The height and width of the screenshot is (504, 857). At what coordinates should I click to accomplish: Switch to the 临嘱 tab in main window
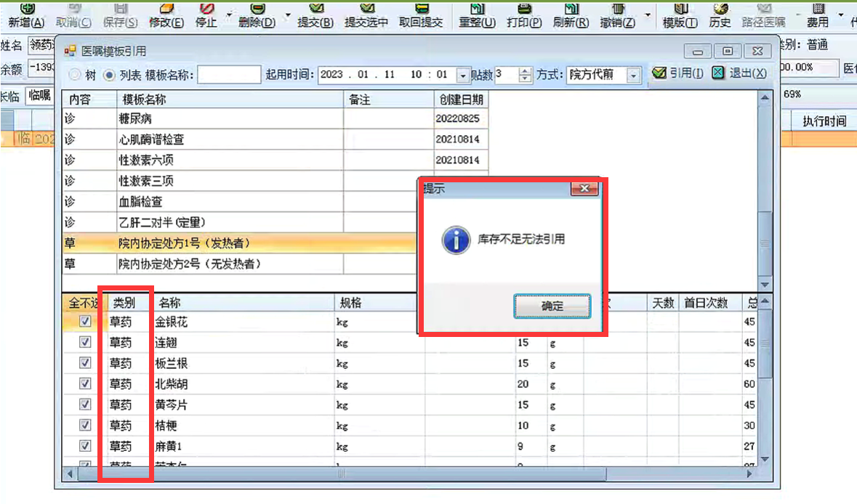coord(40,96)
